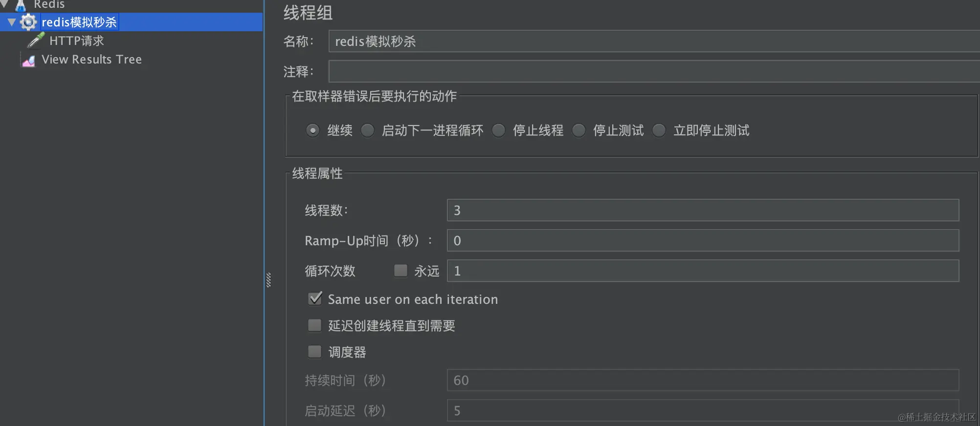Viewport: 980px width, 426px height.
Task: Select View Results Tree in the tree
Action: pos(91,60)
